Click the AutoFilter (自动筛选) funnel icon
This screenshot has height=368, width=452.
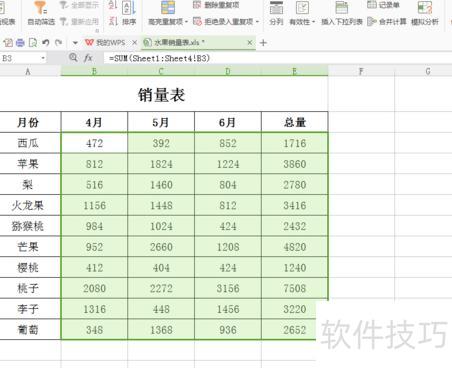[40, 7]
